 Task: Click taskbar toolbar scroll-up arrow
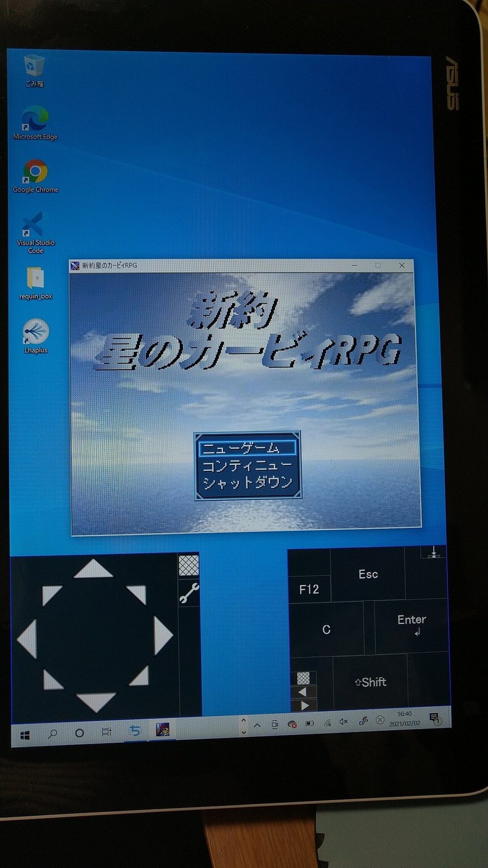[244, 721]
